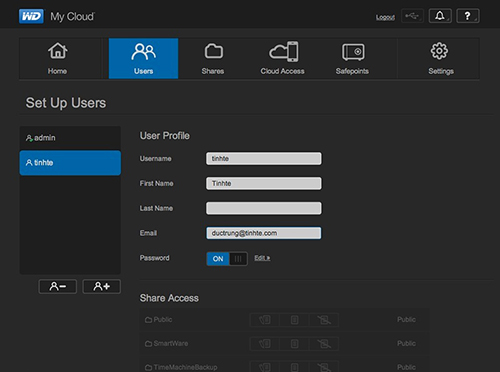Click the WD logo
This screenshot has height=372, width=500.
31,16
